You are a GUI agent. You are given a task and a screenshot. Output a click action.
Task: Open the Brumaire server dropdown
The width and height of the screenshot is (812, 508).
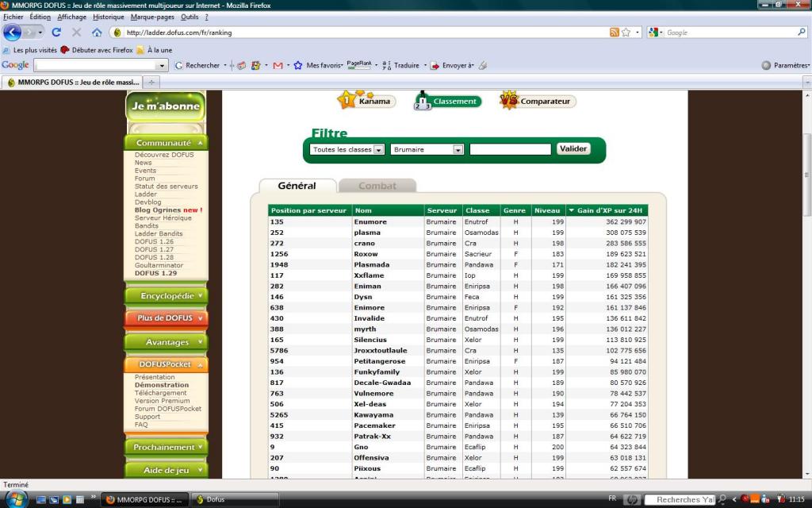(427, 149)
